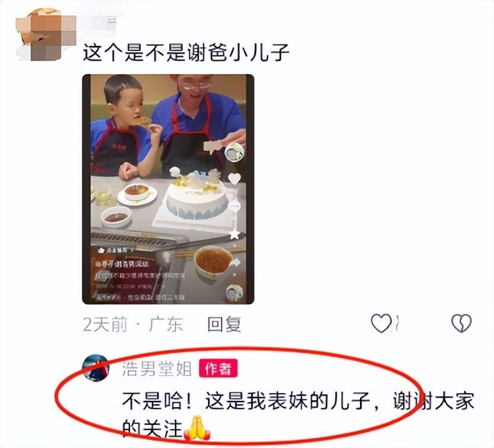Dislike the comment with the broken heart
494x448 pixels.
[x=461, y=324]
